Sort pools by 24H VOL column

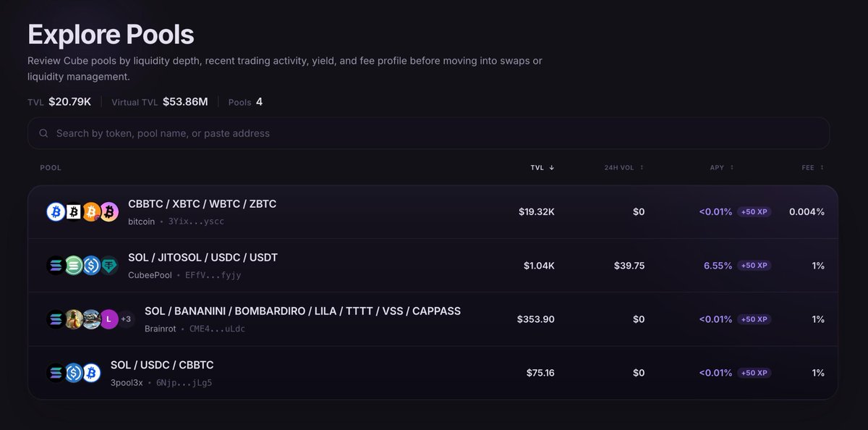[x=624, y=168]
